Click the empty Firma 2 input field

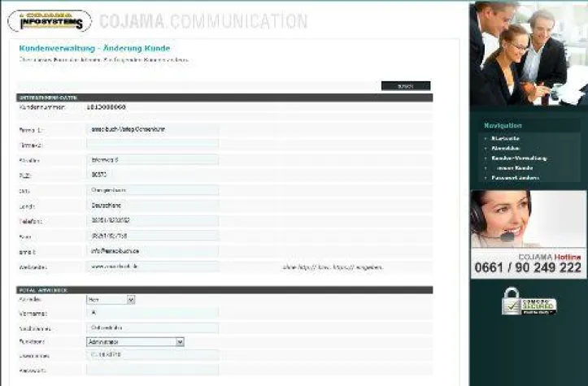tap(153, 145)
